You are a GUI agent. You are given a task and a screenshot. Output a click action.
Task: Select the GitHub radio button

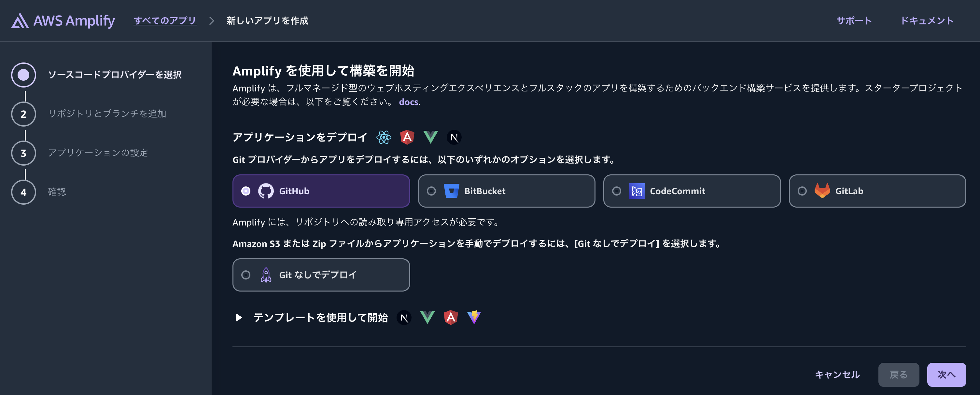pyautogui.click(x=246, y=191)
